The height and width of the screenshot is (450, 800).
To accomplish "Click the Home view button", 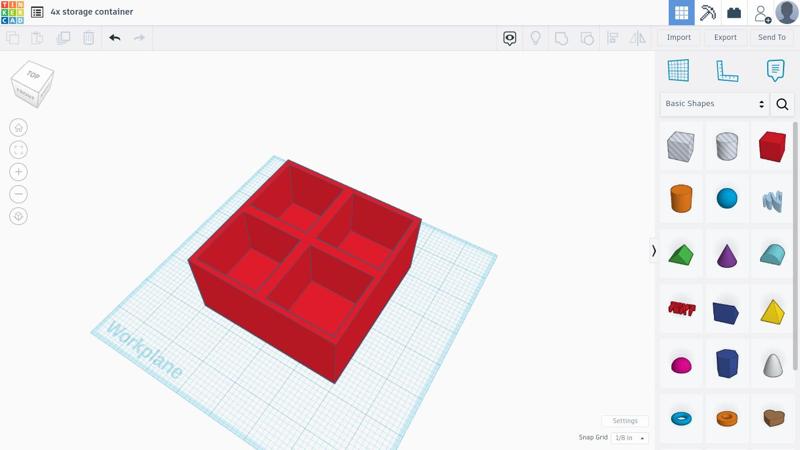I will pos(18,128).
